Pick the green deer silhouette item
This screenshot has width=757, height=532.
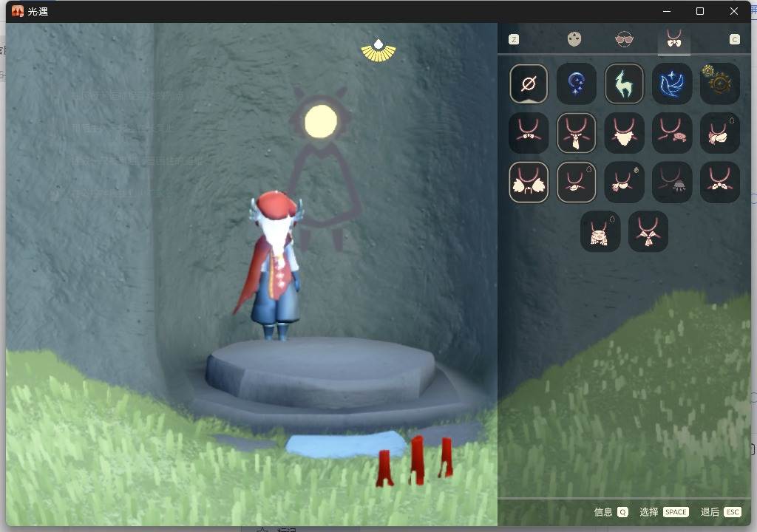tap(624, 84)
